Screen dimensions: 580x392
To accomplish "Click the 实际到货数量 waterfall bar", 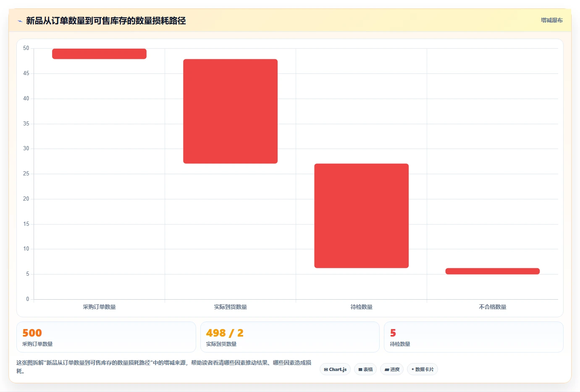I will (x=230, y=111).
